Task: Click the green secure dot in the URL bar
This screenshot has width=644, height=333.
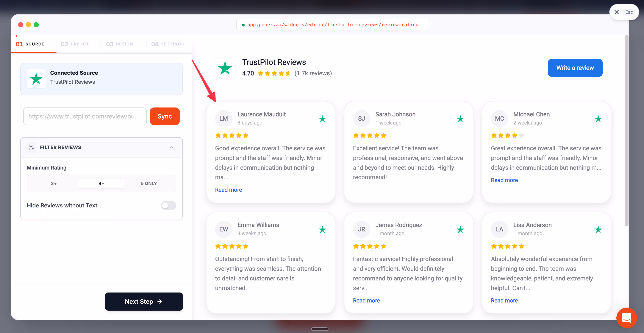Action: 243,25
